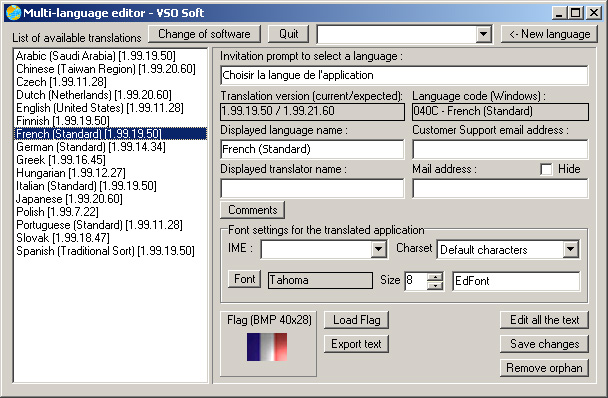Click the Export text button

pyautogui.click(x=356, y=344)
